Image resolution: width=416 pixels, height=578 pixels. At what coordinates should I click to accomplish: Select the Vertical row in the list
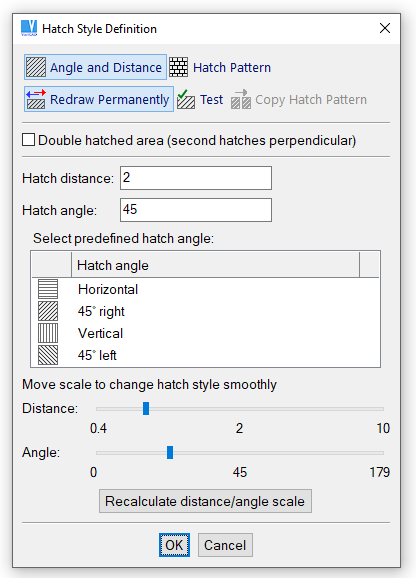coord(206,333)
